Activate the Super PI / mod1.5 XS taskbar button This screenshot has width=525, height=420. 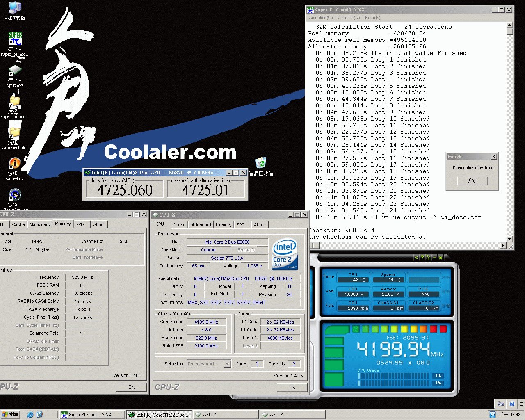click(x=92, y=415)
